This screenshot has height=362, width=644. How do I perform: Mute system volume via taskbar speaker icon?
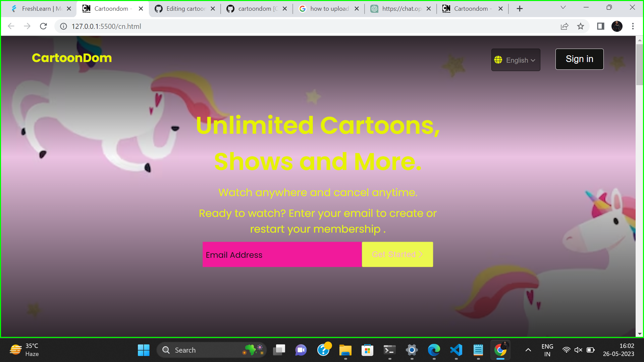tap(578, 350)
